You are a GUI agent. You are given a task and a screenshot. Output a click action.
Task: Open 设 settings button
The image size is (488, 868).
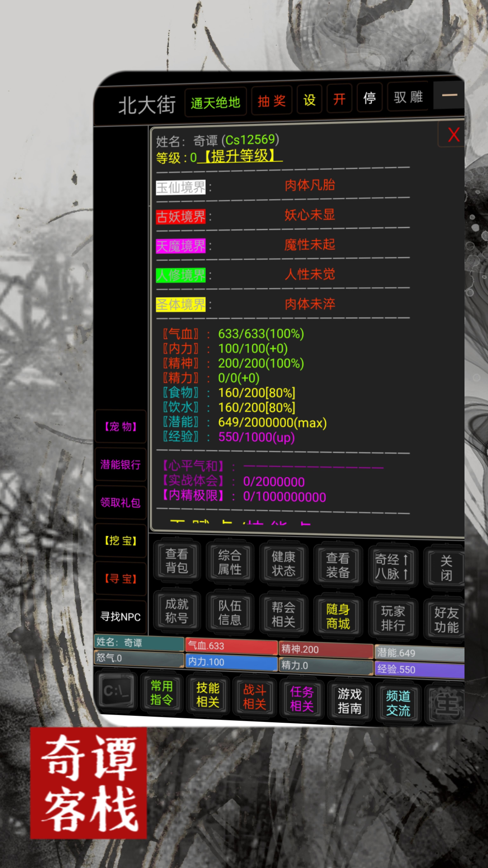click(309, 100)
